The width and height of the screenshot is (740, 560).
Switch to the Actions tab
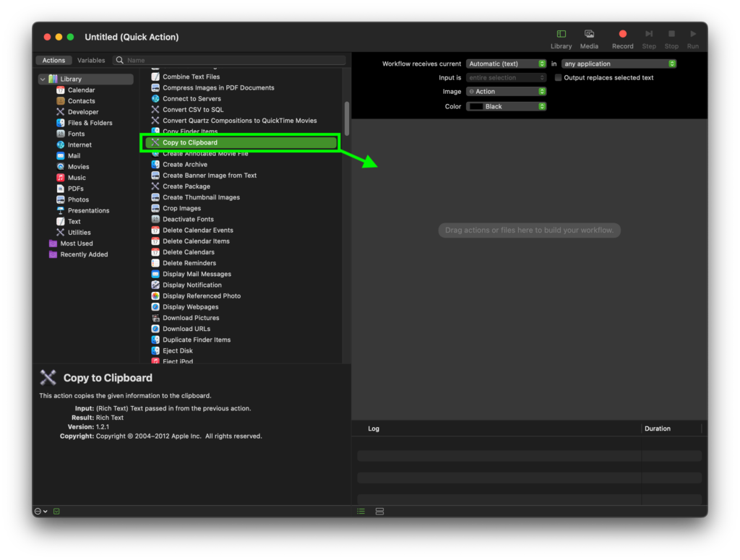point(53,61)
